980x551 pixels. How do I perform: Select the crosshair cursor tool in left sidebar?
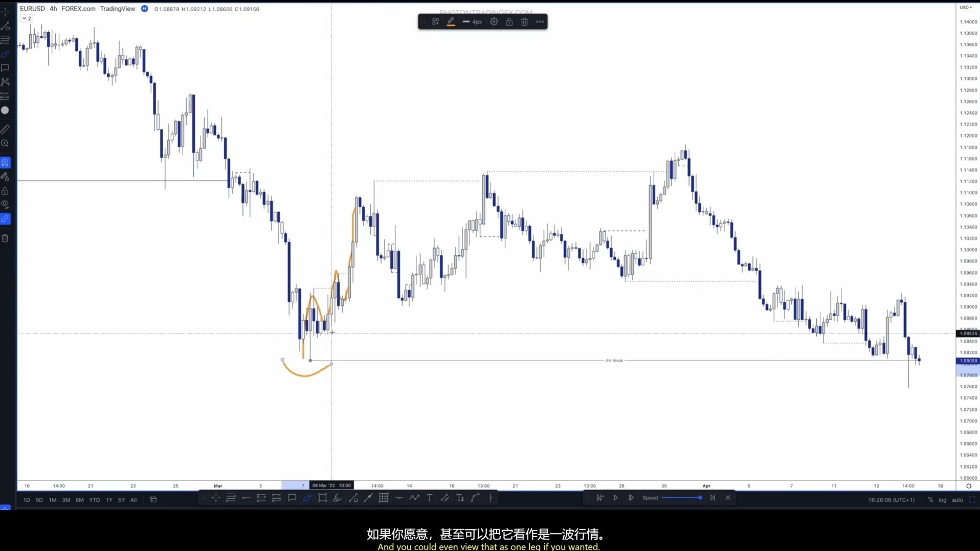[x=6, y=11]
